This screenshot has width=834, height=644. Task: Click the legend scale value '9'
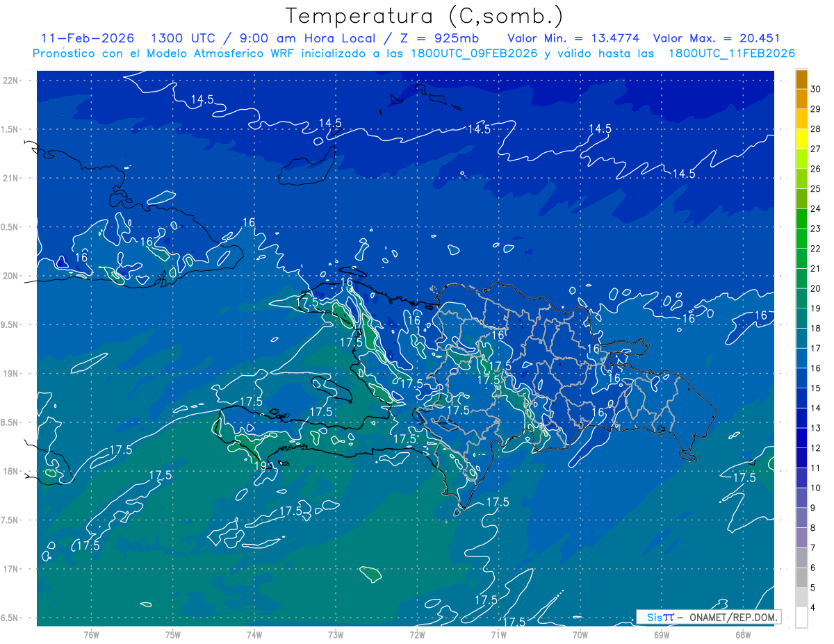[813, 509]
